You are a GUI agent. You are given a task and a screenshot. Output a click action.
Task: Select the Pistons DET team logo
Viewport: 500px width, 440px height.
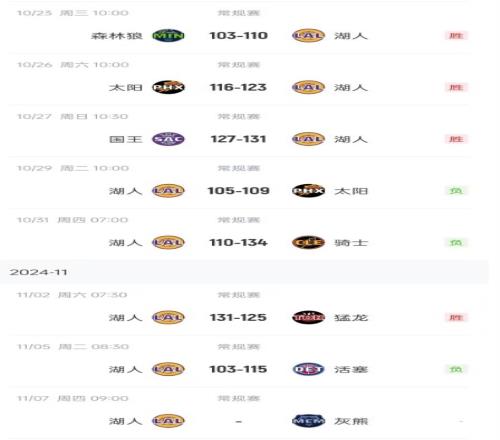click(308, 369)
